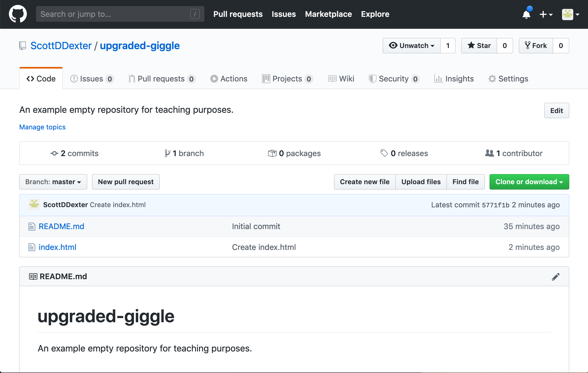This screenshot has width=588, height=373.
Task: Click New pull request button
Action: click(126, 182)
